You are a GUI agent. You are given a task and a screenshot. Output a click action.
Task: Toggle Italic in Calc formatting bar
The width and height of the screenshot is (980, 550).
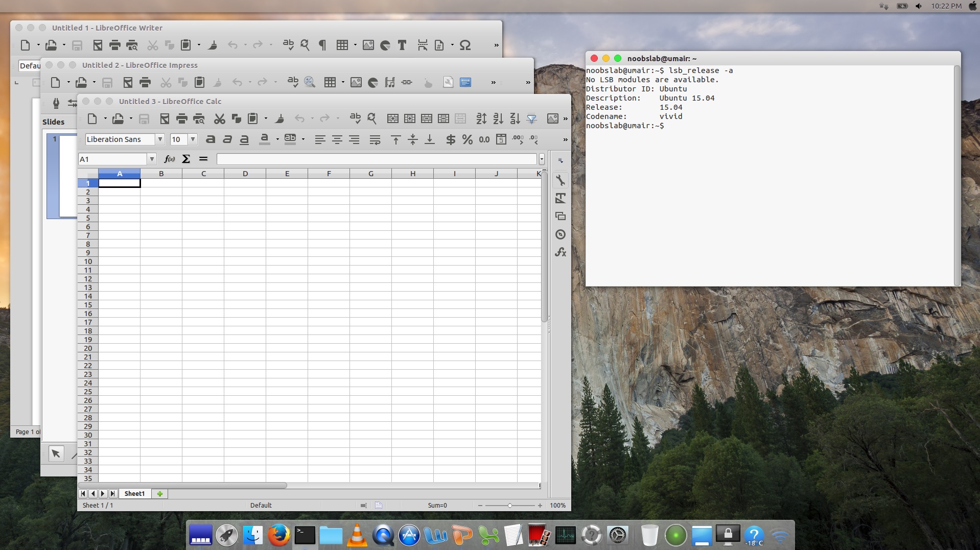[x=227, y=139]
